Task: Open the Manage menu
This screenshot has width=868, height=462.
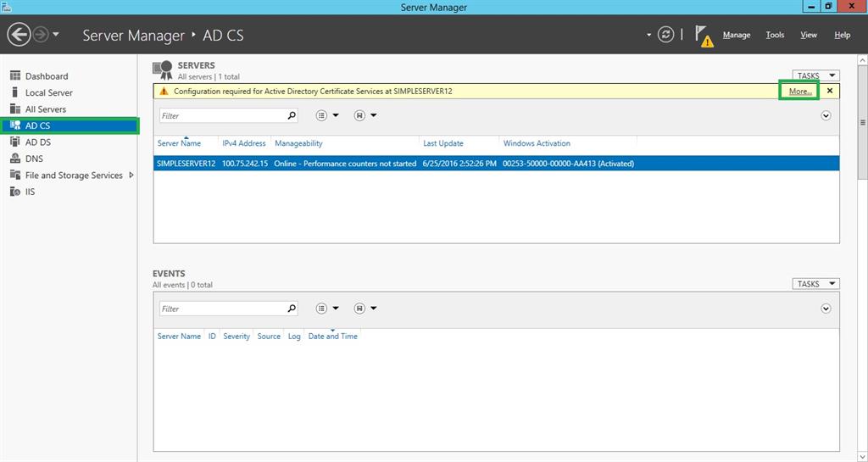Action: pos(737,35)
